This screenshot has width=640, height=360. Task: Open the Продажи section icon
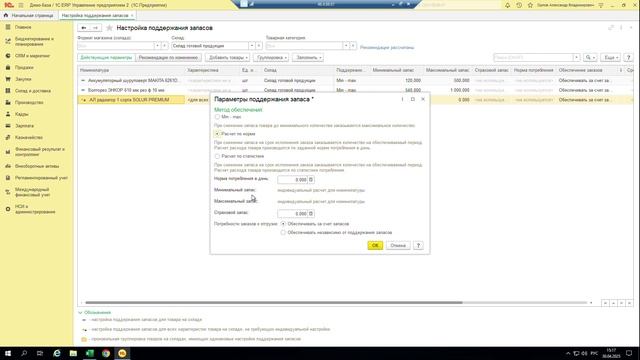click(x=8, y=67)
